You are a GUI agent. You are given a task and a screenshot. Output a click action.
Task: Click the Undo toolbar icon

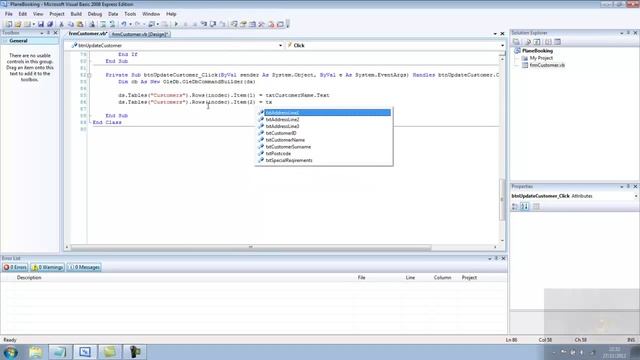click(123, 24)
